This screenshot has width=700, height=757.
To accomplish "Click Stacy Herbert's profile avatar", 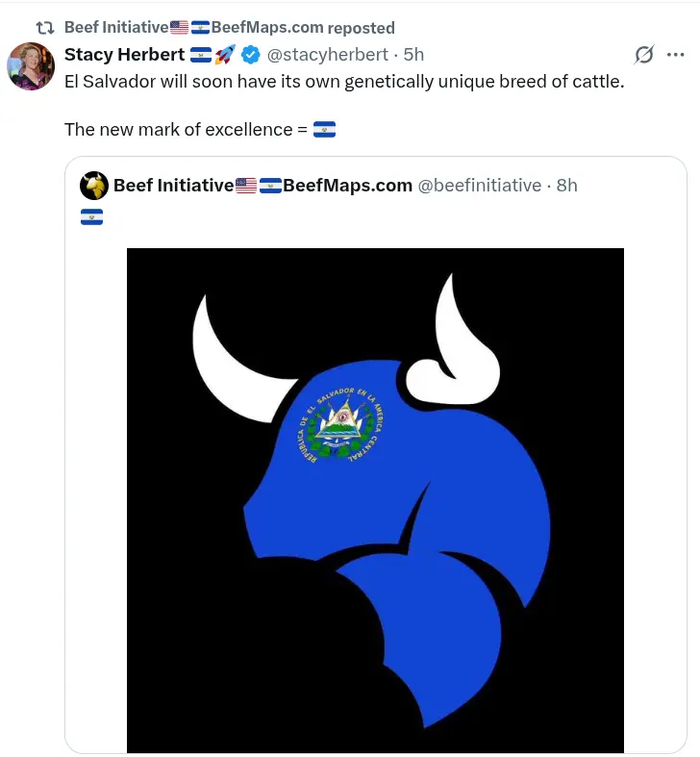I will tap(30, 66).
